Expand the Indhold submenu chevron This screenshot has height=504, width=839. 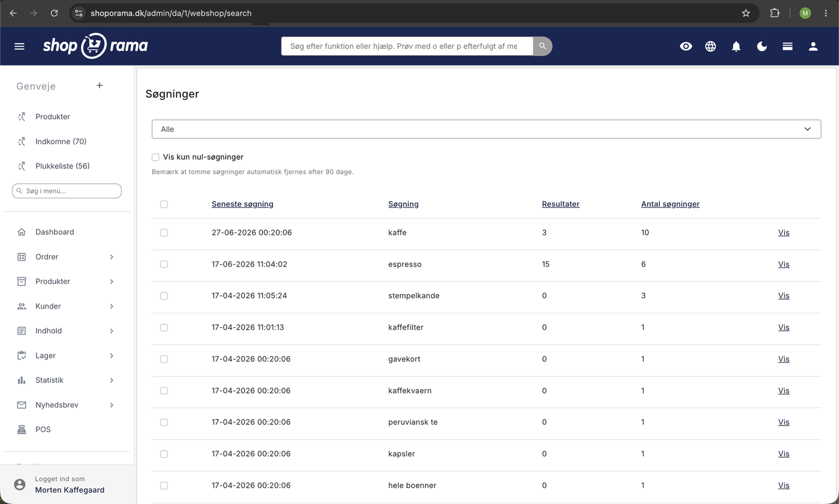[x=111, y=331]
